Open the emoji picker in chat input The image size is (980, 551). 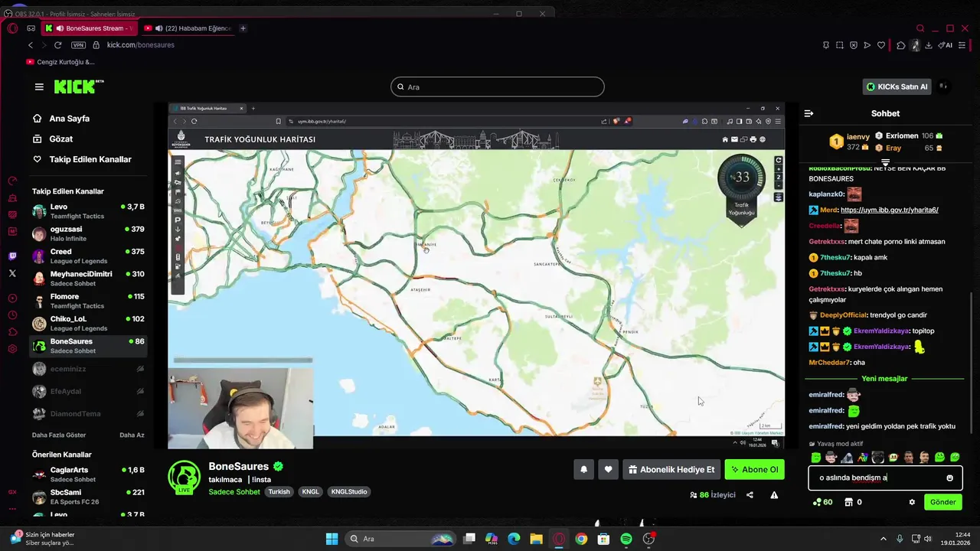coord(950,478)
